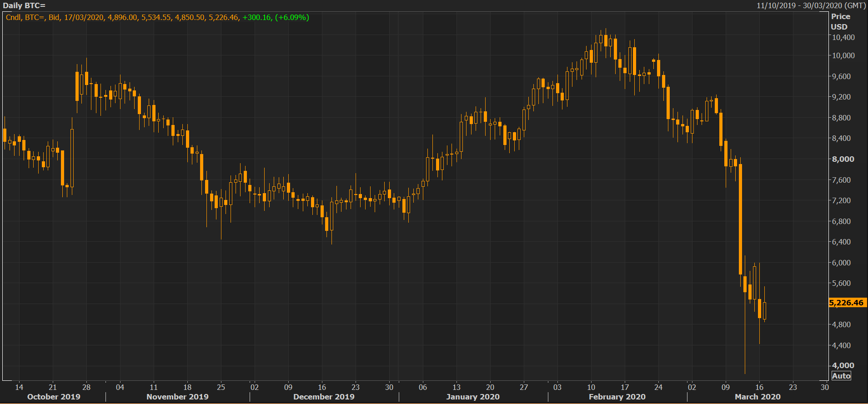Click the date range 11/10/2019 - 30/03/2020 (GMT)
Screen dimensions: 868x404
click(811, 5)
